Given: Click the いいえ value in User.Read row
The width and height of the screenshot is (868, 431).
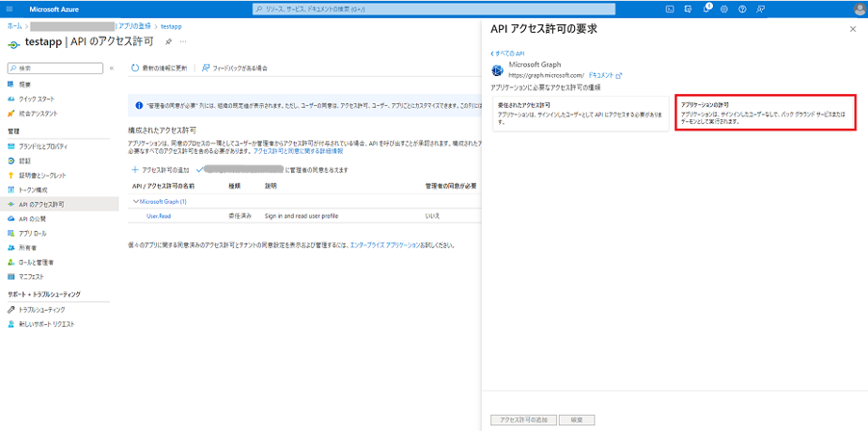Looking at the screenshot, I should (432, 216).
